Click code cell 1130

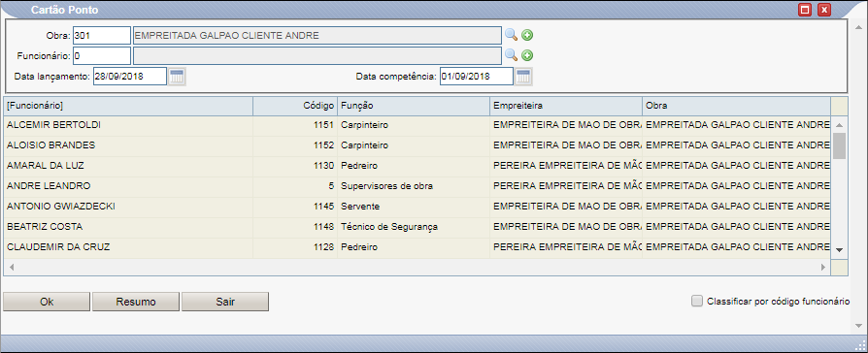(x=295, y=166)
